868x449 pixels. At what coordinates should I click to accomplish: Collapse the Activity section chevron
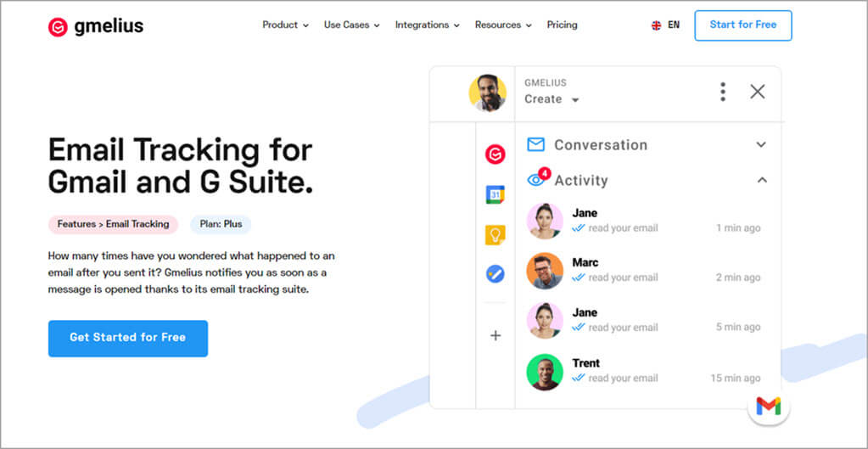point(761,180)
